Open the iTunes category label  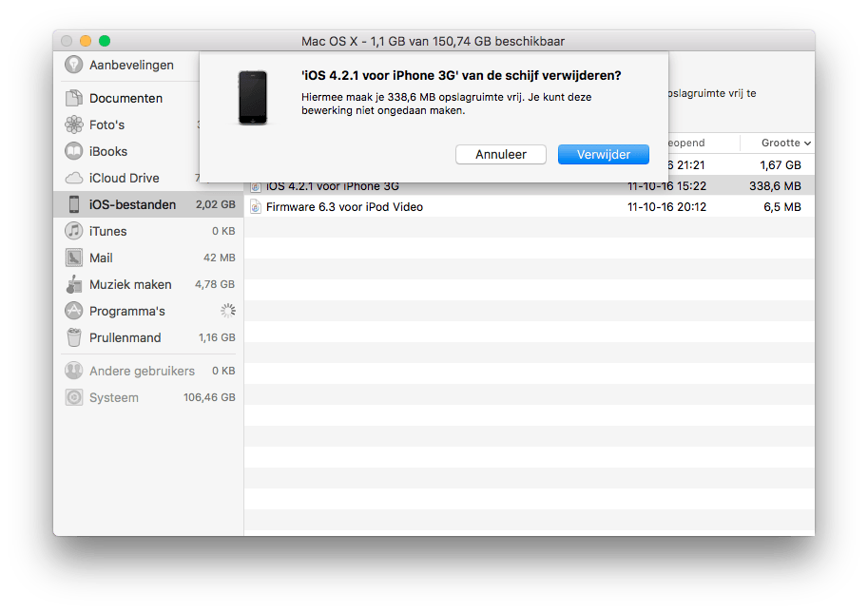tap(108, 231)
